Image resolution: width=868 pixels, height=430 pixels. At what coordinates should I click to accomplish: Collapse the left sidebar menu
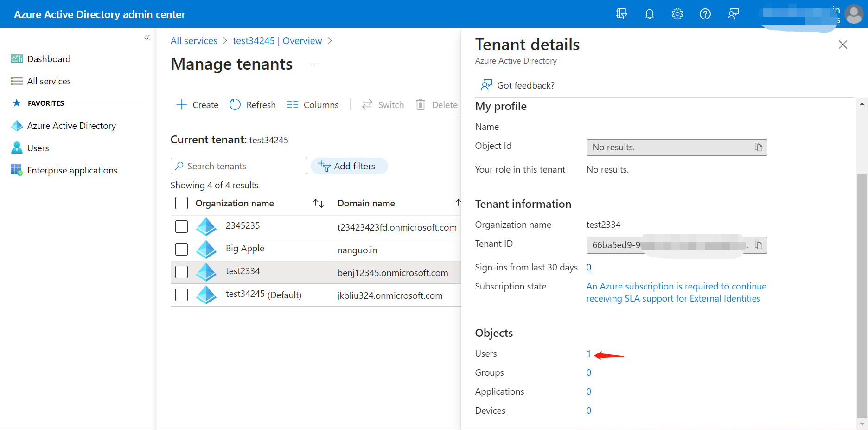tap(147, 38)
